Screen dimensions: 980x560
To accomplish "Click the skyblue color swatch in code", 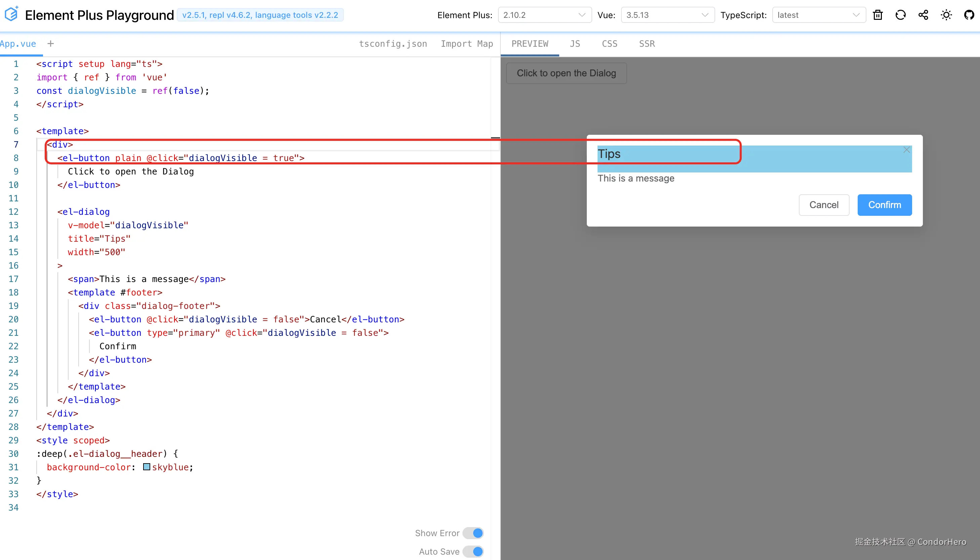I will (147, 467).
